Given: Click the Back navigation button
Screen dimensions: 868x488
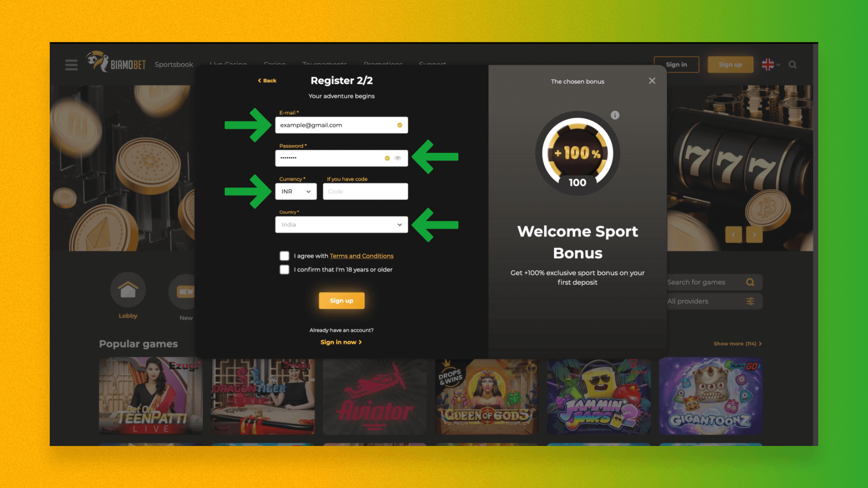Looking at the screenshot, I should tap(266, 80).
